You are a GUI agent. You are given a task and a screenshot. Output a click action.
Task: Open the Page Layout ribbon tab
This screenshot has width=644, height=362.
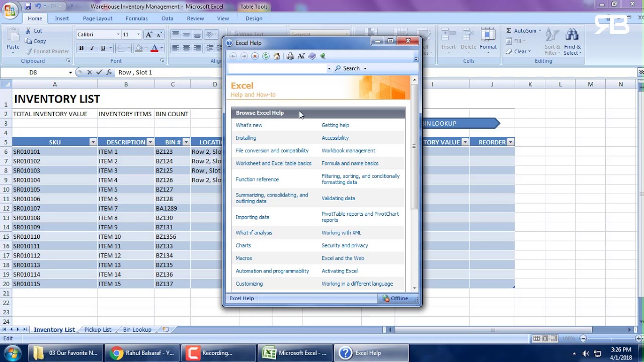coord(98,19)
